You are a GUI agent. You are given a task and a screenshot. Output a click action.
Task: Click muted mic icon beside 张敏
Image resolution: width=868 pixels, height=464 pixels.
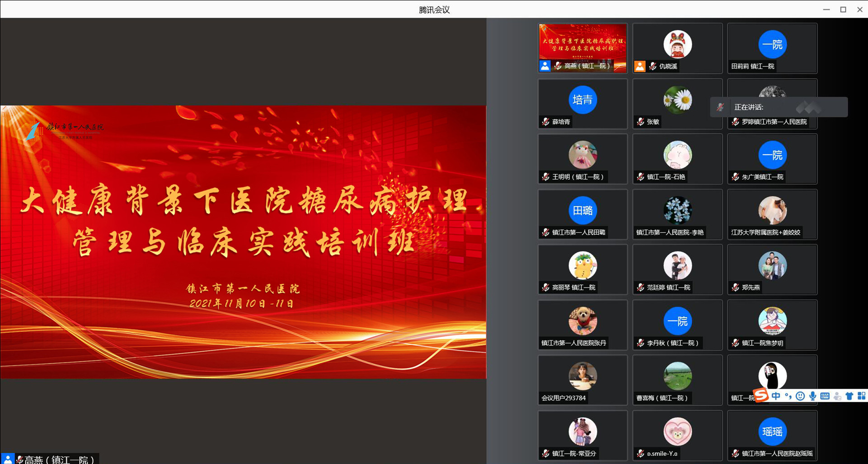click(641, 121)
